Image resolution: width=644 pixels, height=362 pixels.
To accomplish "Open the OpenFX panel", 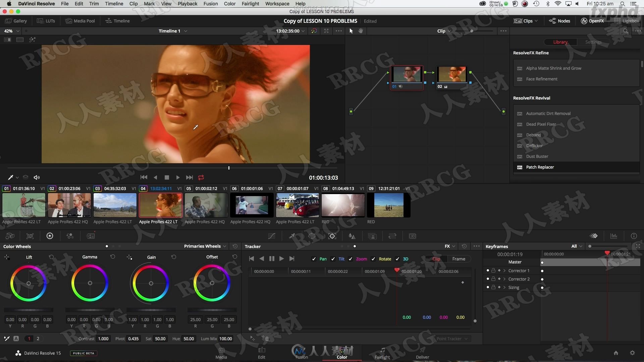I will [x=593, y=21].
